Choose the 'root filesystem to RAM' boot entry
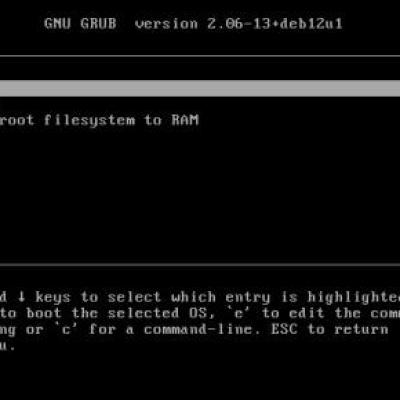Screen dimensions: 400x400 pyautogui.click(x=99, y=120)
